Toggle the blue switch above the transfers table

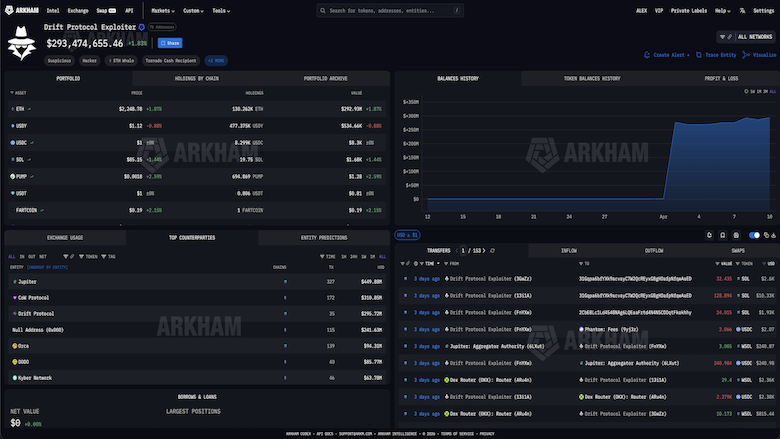coord(754,235)
